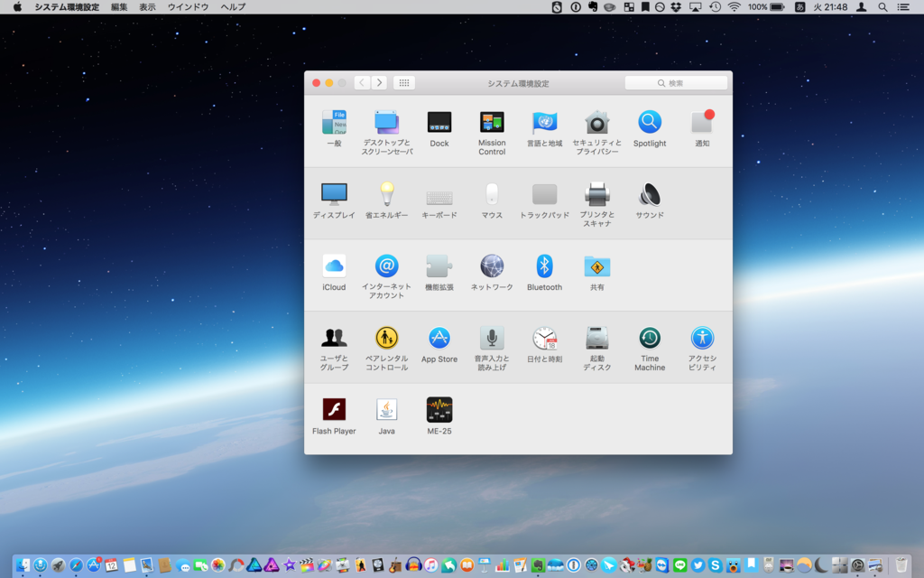Open Mission Control preferences
Viewport: 924px width, 578px height.
[x=492, y=133]
